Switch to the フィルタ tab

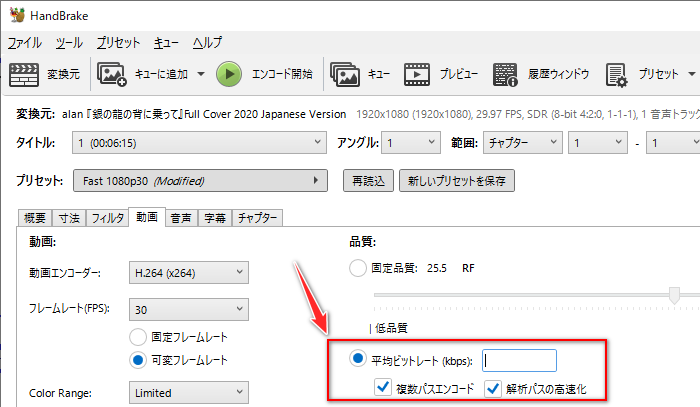(108, 218)
